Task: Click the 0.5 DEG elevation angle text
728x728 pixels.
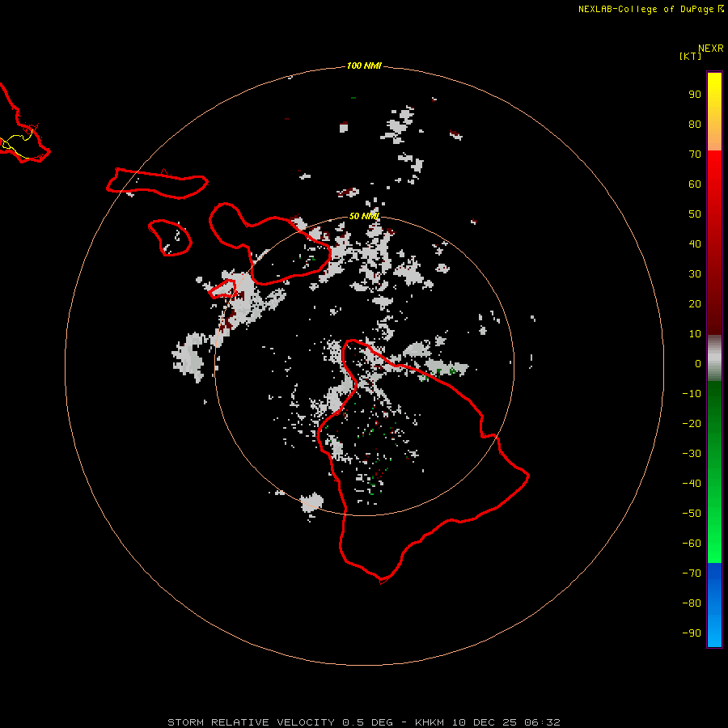Action: click(x=367, y=722)
